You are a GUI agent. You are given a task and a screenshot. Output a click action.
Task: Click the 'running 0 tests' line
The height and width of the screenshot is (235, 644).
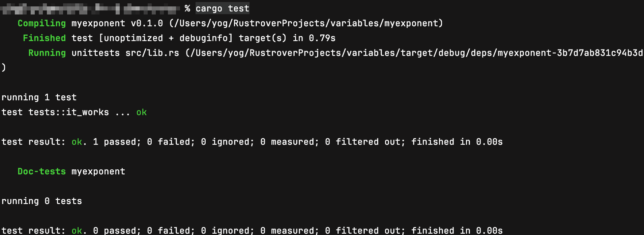click(42, 201)
